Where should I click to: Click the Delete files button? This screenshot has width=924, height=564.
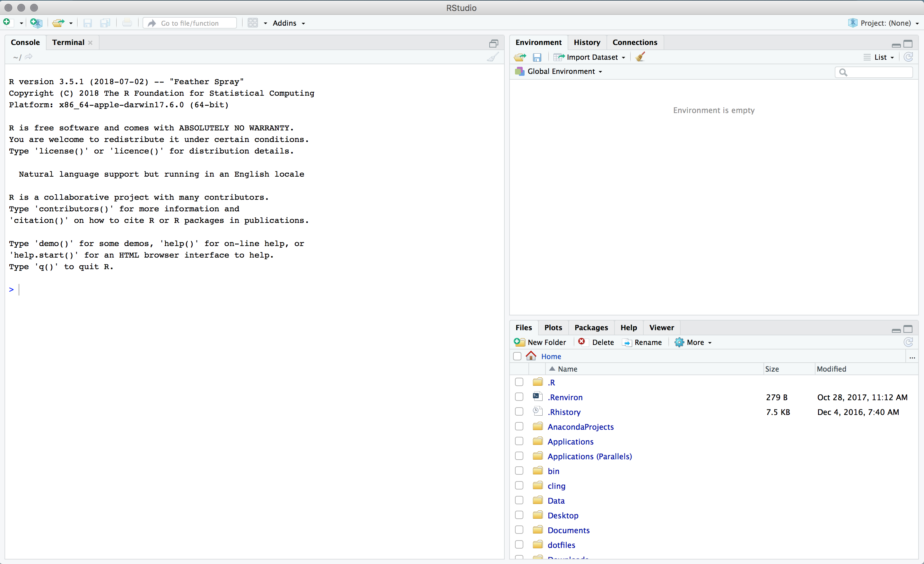(596, 342)
